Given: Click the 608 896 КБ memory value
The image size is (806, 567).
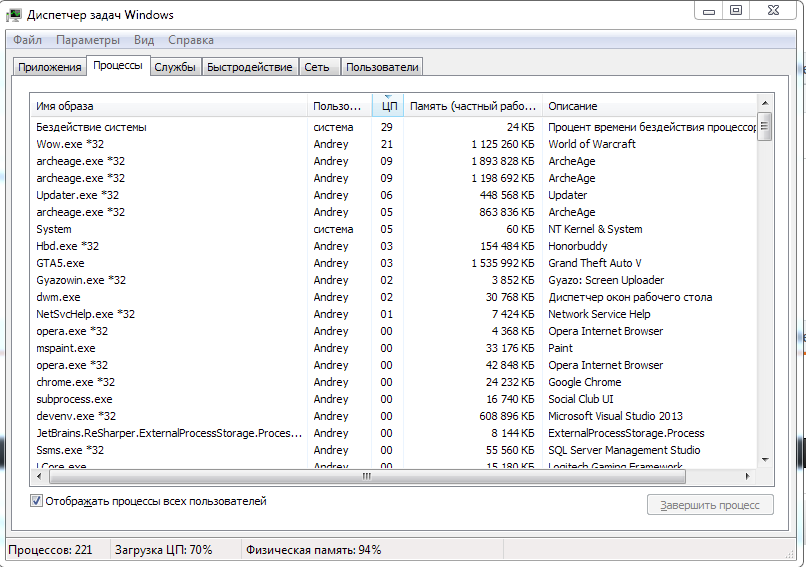Looking at the screenshot, I should 507,415.
